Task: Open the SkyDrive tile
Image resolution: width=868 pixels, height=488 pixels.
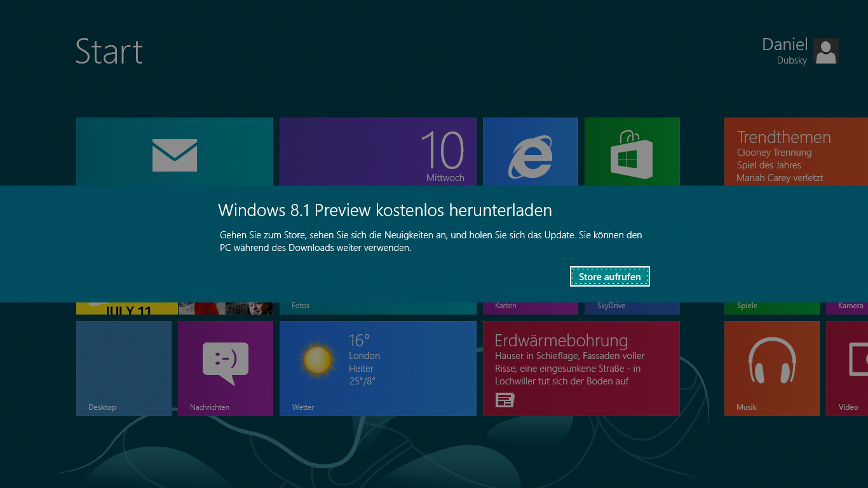Action: click(x=632, y=308)
